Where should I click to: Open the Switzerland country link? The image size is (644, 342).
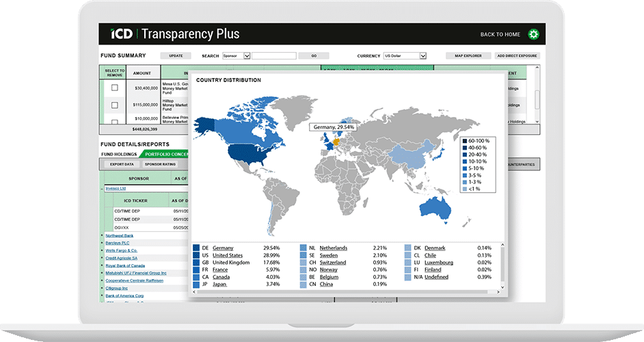(x=333, y=262)
